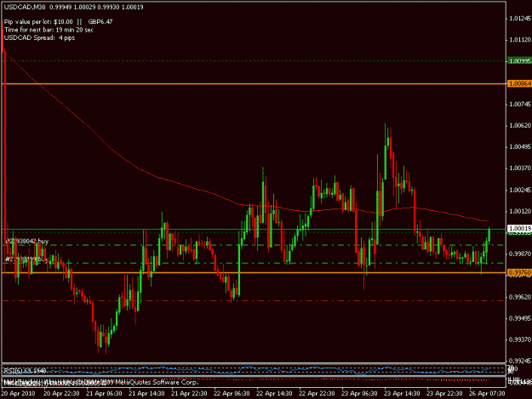The width and height of the screenshot is (532, 399).
Task: Select the '#21938042 buy' order label
Action: 27,242
